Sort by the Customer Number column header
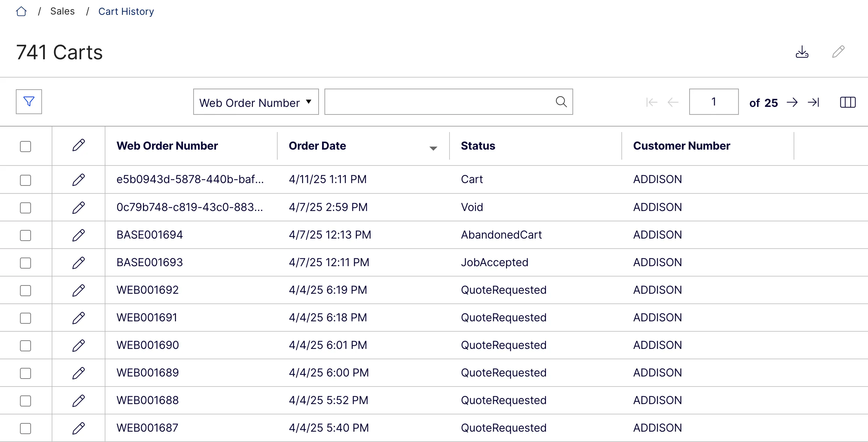The image size is (868, 442). coord(682,146)
